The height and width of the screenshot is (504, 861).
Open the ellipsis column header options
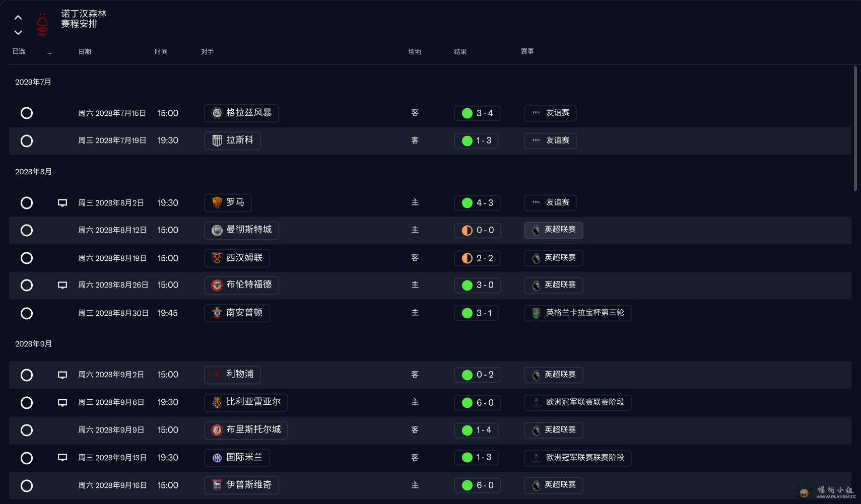[49, 52]
